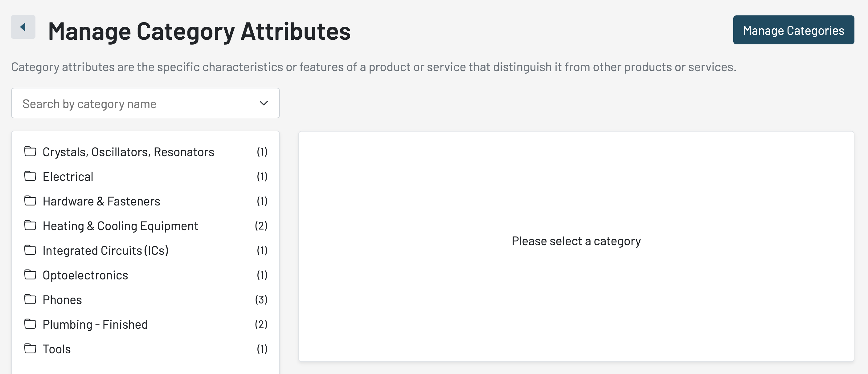The image size is (868, 374).
Task: Pick Integrated Circuits (ICs) category text
Action: tap(105, 251)
